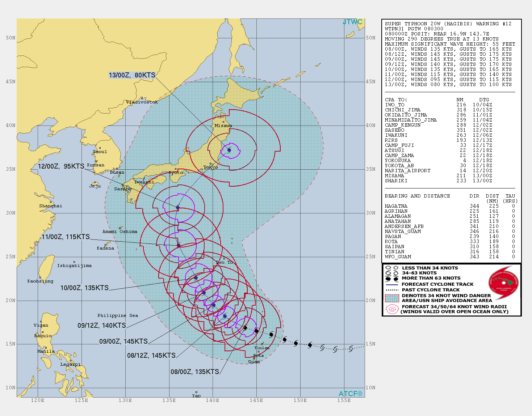This screenshot has width=532, height=416.
Task: Click the 12/00Z, 95KTS forecast label
Action: pyautogui.click(x=61, y=166)
